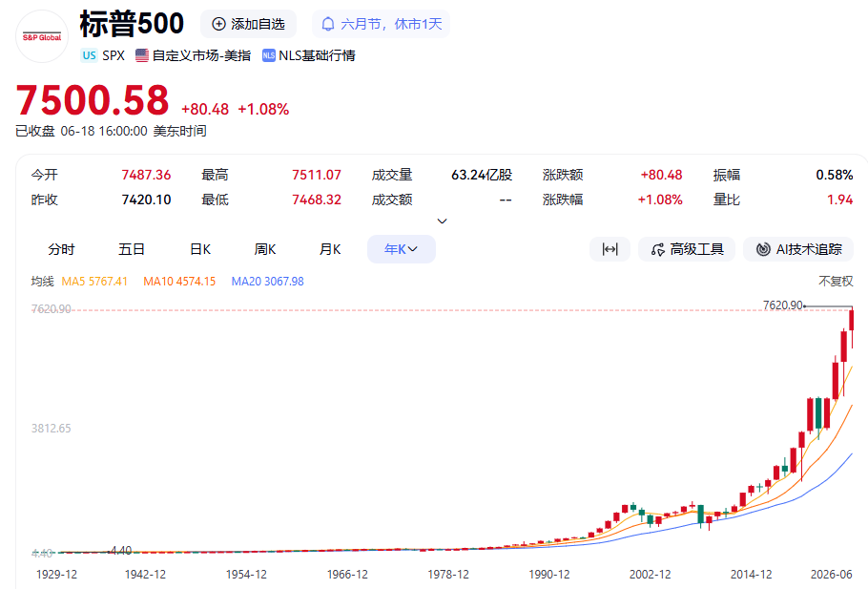Switch to the 月K chart tab
Screen dimensions: 868x589
(330, 249)
